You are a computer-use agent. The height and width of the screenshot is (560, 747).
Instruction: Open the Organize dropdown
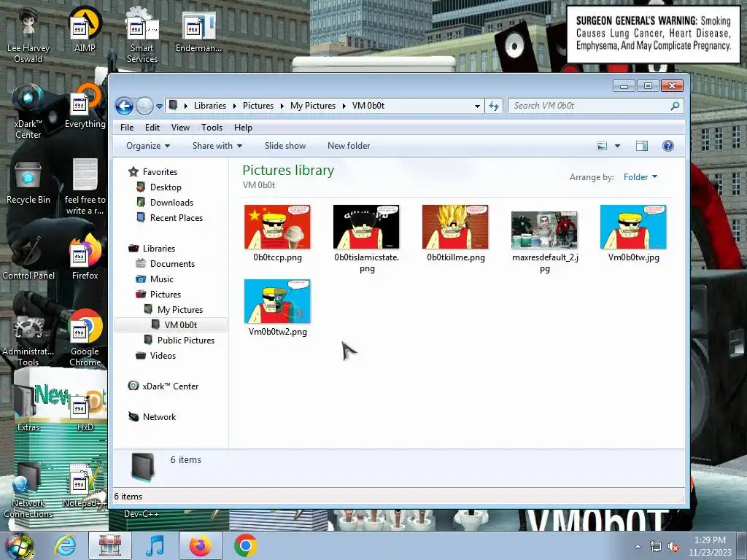[x=148, y=146]
